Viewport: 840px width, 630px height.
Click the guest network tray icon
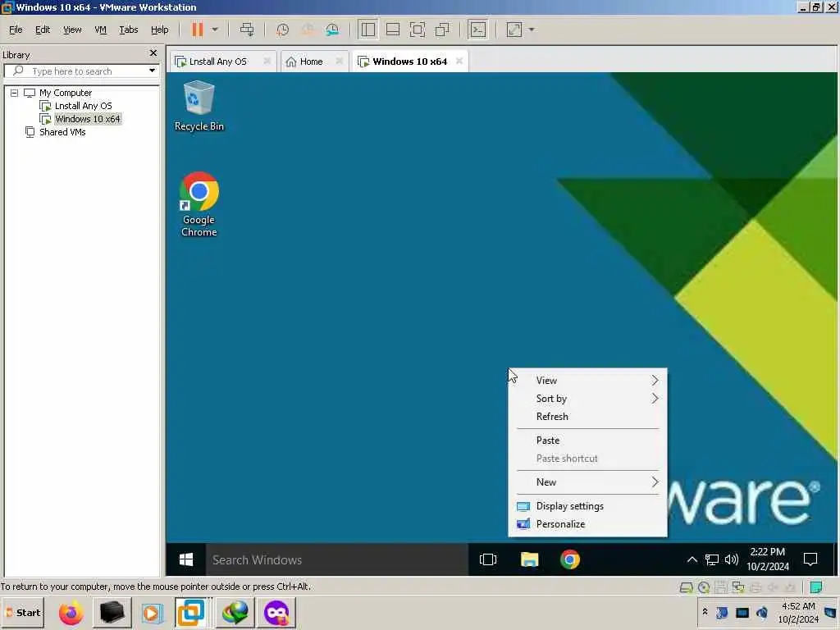[x=711, y=559]
